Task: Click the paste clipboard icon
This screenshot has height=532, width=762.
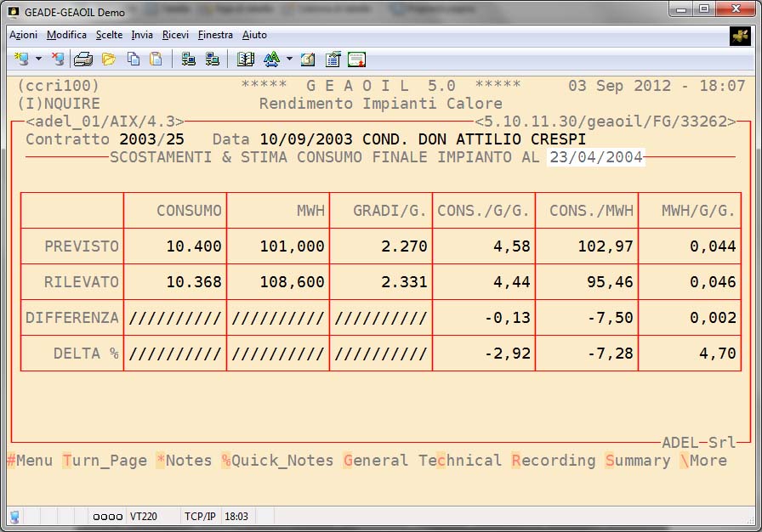Action: (156, 59)
